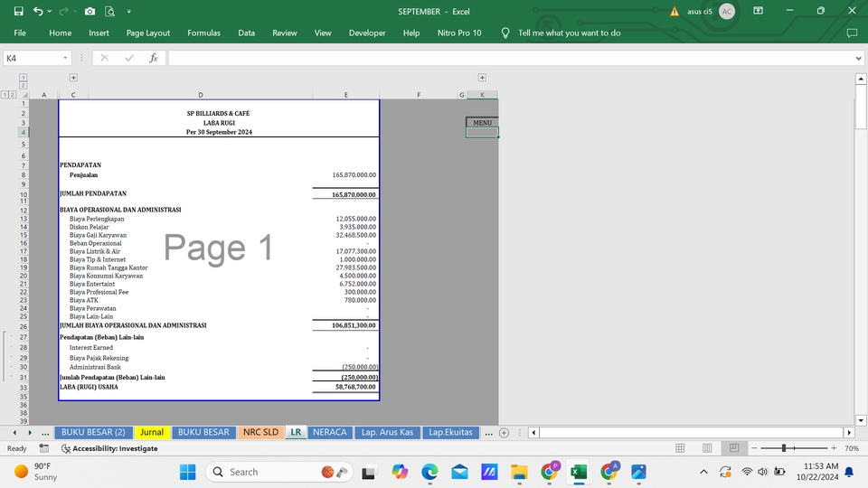
Task: Click in the formula bar input area
Action: coord(509,58)
